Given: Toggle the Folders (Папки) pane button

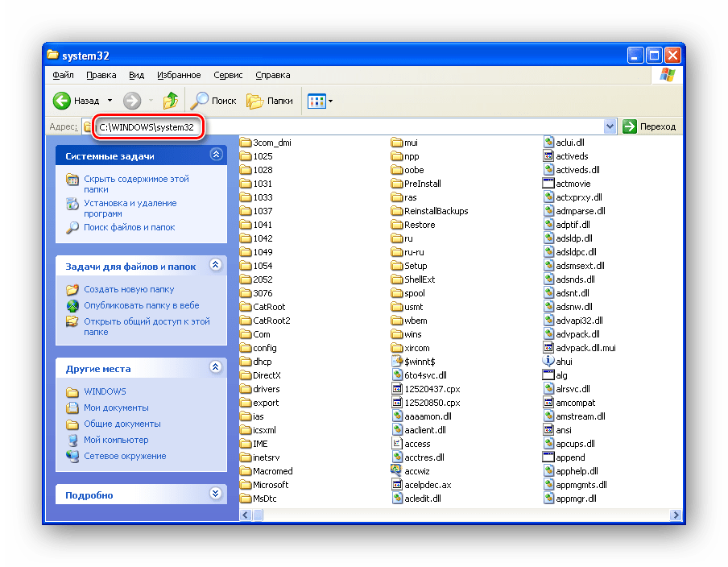Looking at the screenshot, I should click(x=270, y=101).
